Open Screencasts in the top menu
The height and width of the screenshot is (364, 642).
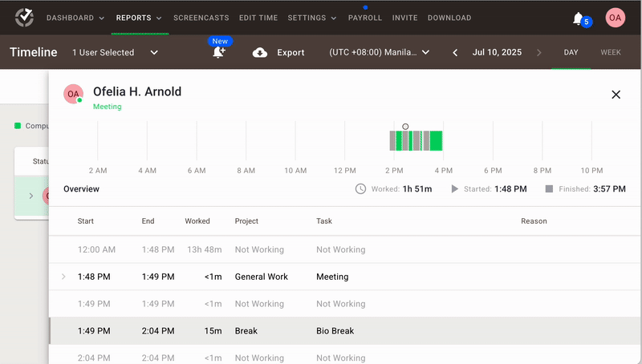point(201,18)
